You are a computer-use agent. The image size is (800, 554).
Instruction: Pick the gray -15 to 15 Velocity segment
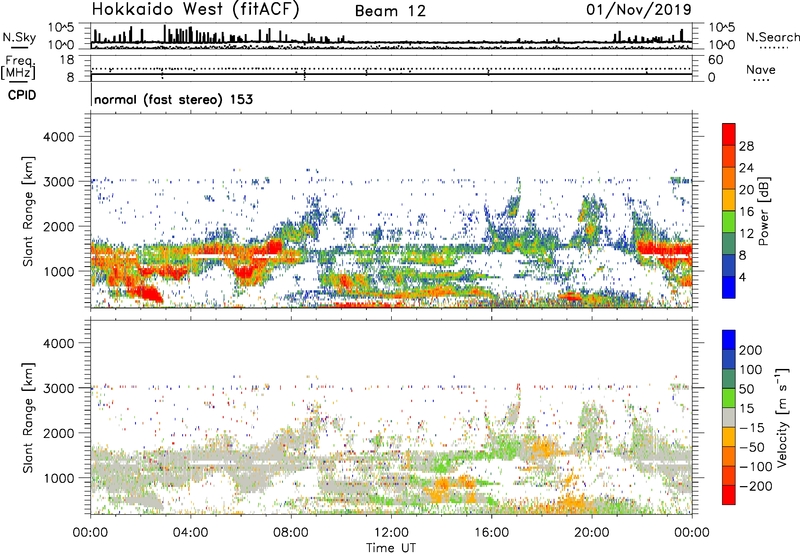[729, 417]
